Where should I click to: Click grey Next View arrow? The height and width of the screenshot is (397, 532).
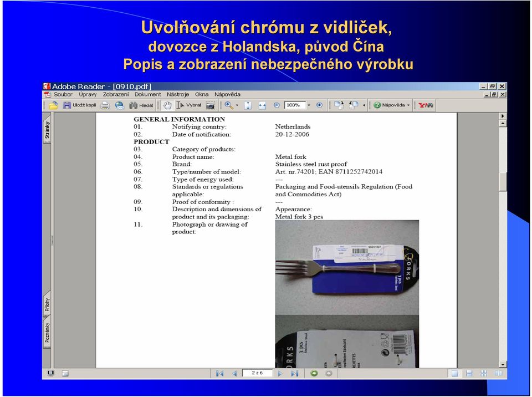pyautogui.click(x=329, y=374)
